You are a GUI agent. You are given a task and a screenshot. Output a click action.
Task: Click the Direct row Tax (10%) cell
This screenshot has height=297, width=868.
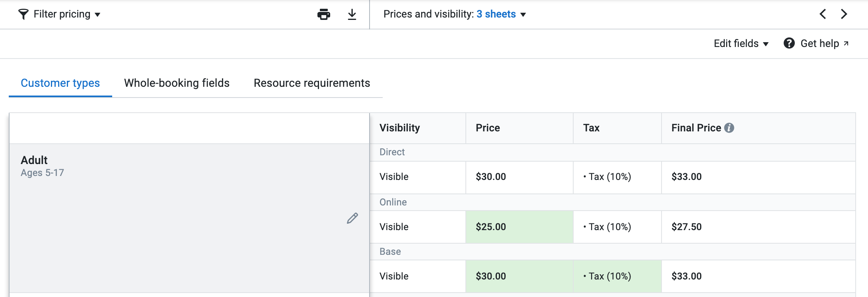pos(617,177)
